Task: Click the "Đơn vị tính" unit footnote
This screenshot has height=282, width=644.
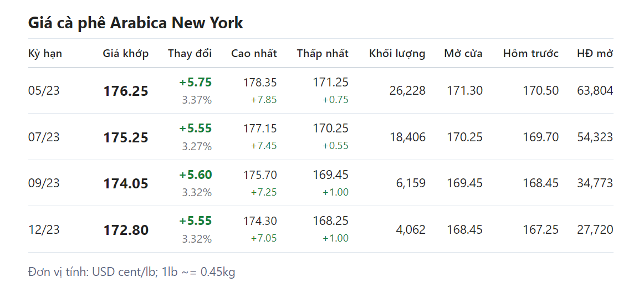Action: (x=131, y=272)
